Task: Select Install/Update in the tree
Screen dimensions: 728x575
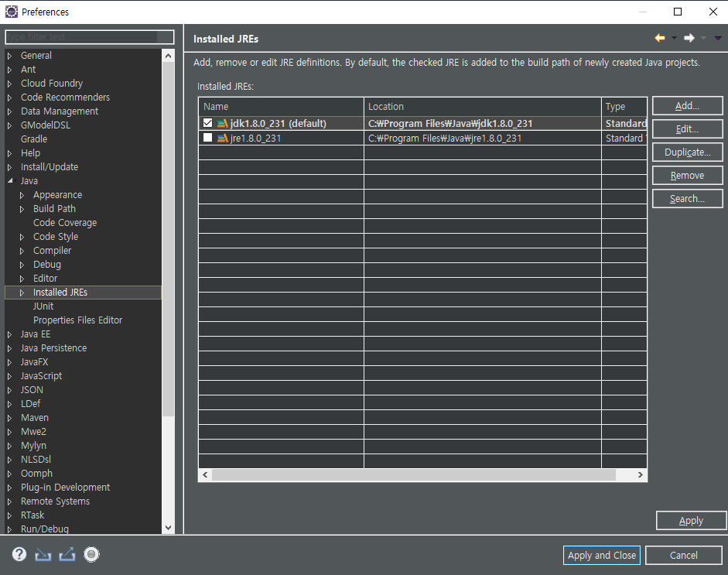Action: coord(50,166)
